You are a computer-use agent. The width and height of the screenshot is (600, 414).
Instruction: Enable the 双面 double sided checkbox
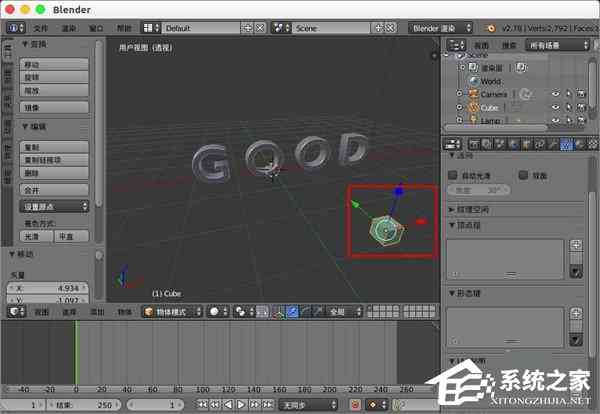pyautogui.click(x=523, y=175)
